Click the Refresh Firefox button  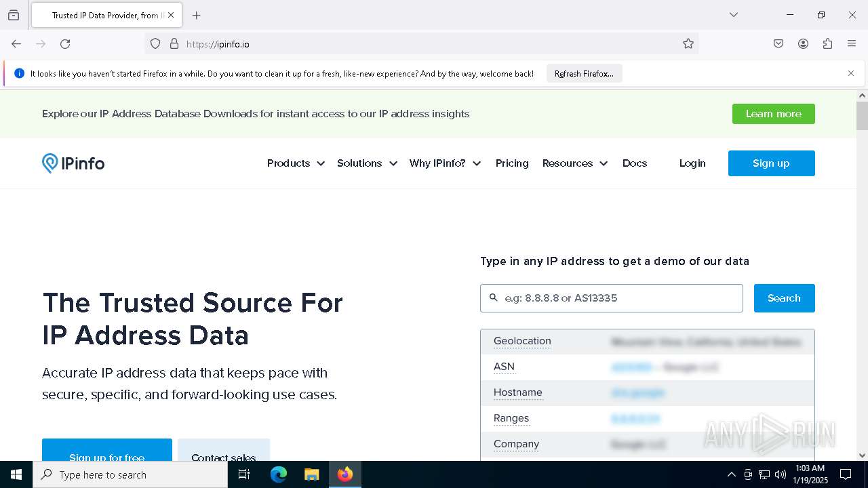click(584, 74)
